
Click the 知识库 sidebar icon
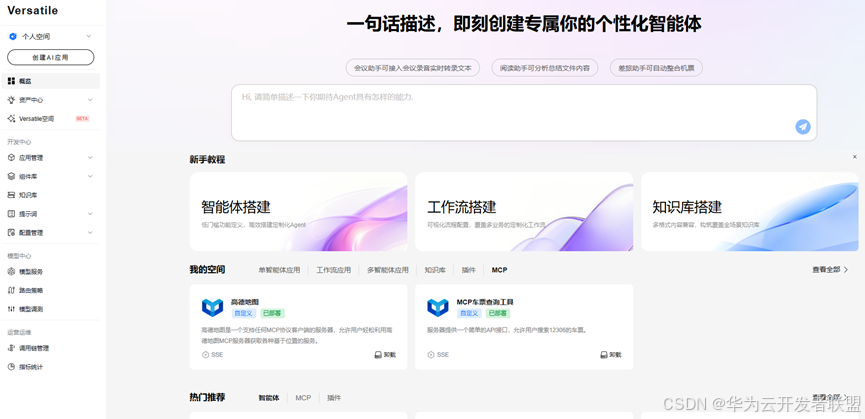(x=11, y=195)
